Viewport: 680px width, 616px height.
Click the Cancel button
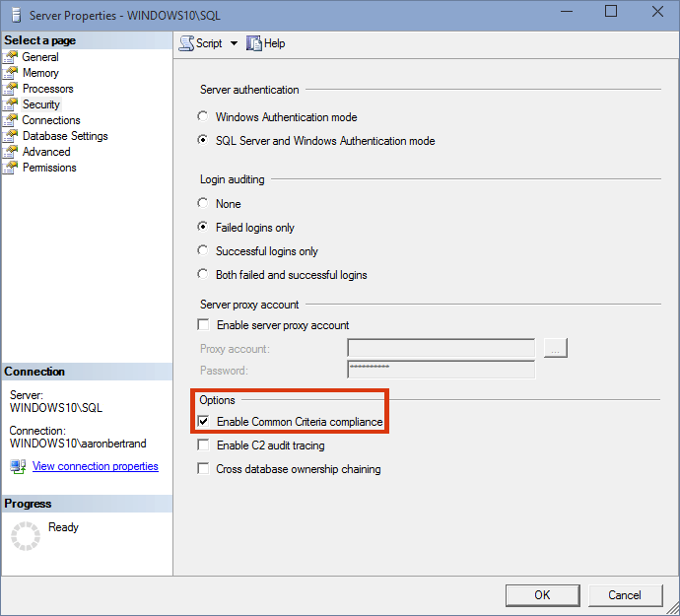[x=625, y=595]
